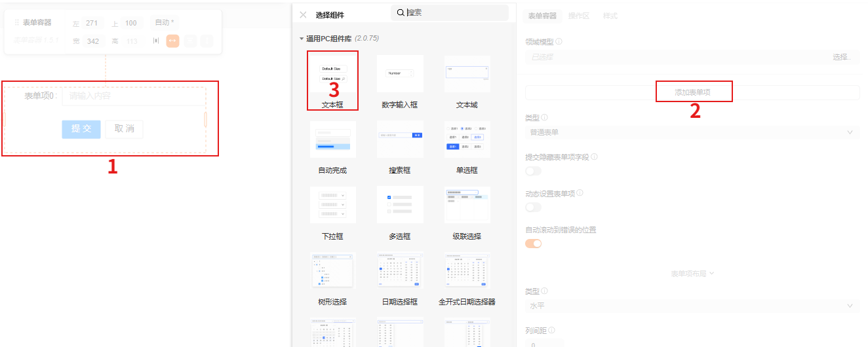
Task: Choose the 全开式日期选择器 component
Action: (467, 280)
